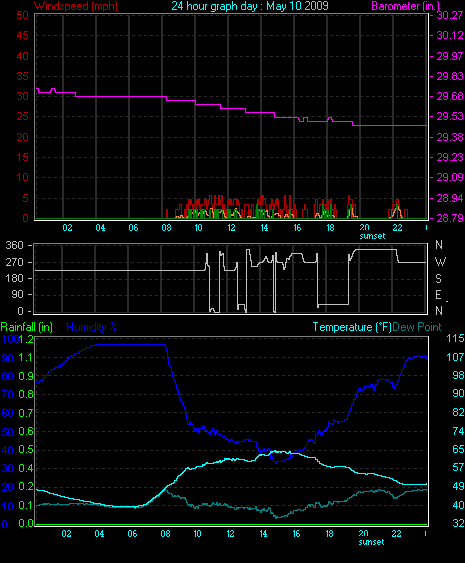Click the 29.53 barometer scale value

click(450, 116)
